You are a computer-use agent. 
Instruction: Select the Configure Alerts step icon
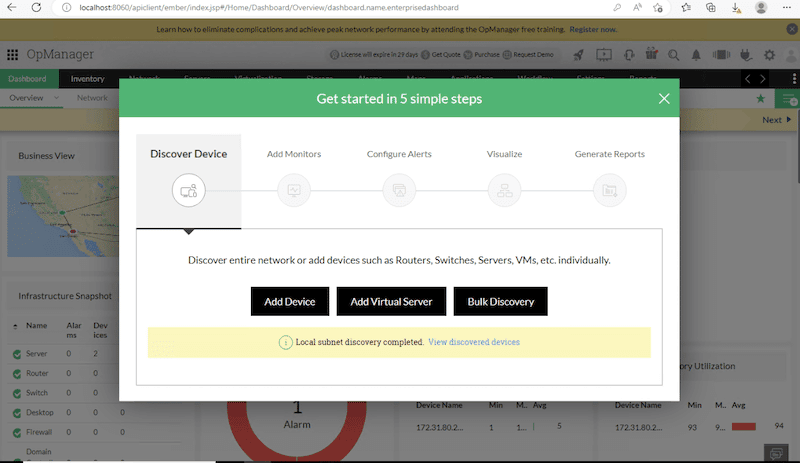399,190
